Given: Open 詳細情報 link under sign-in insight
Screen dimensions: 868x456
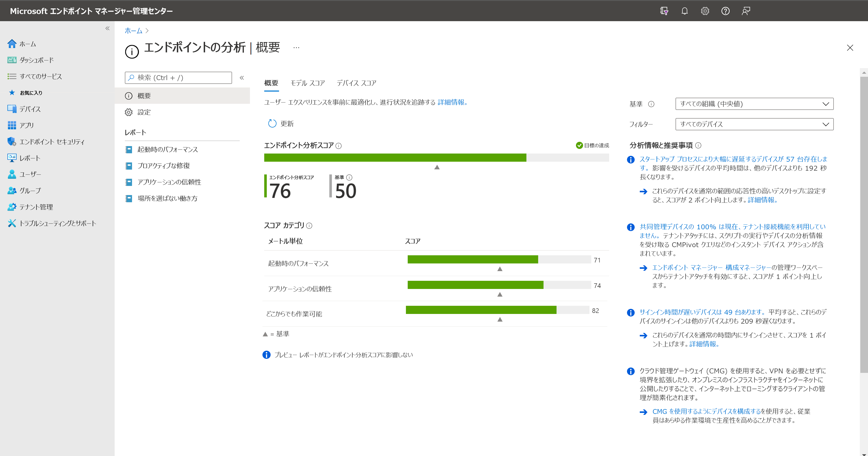Looking at the screenshot, I should tap(704, 344).
